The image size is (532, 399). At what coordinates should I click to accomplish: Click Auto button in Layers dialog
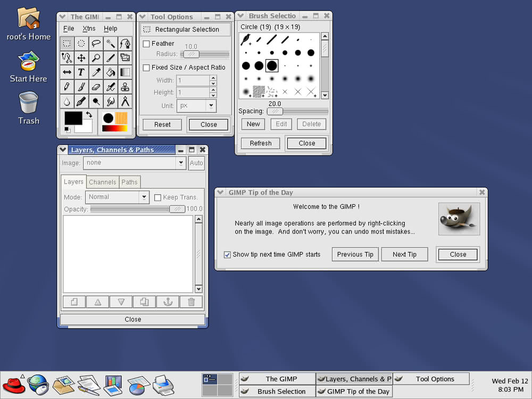pos(196,163)
